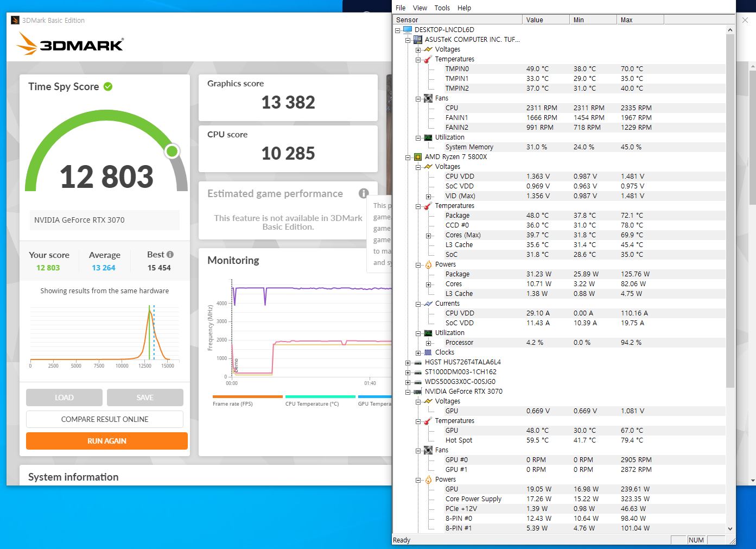Click the Graphics score value 13 382
756x549 pixels.
point(288,102)
